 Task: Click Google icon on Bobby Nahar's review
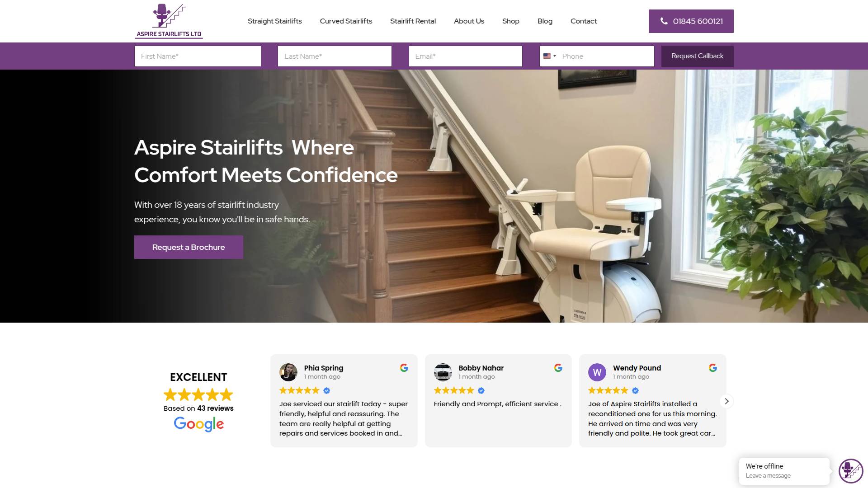pyautogui.click(x=558, y=368)
